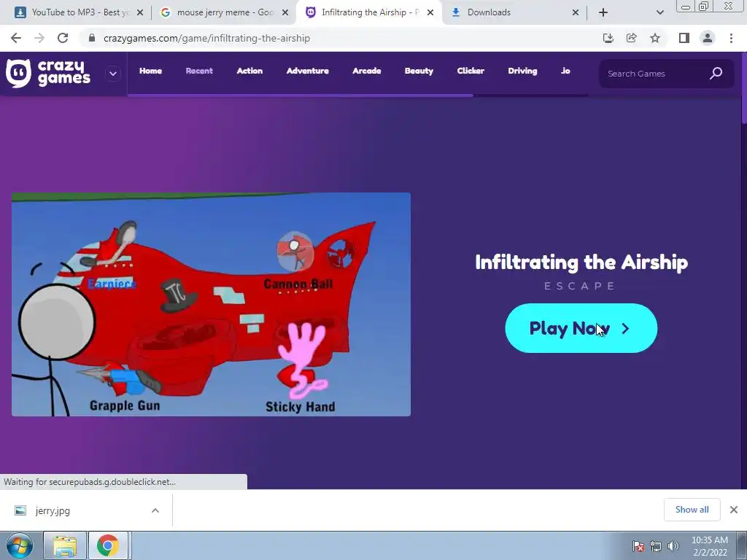
Task: Click the install app icon in address bar
Action: pyautogui.click(x=608, y=38)
